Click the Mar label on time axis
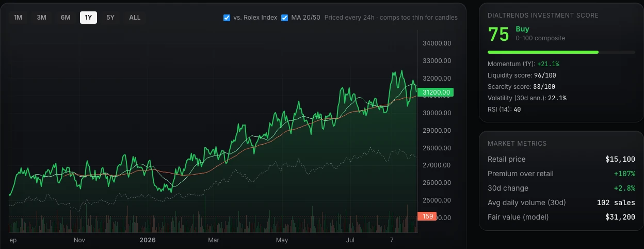This screenshot has width=644, height=249. pyautogui.click(x=214, y=240)
